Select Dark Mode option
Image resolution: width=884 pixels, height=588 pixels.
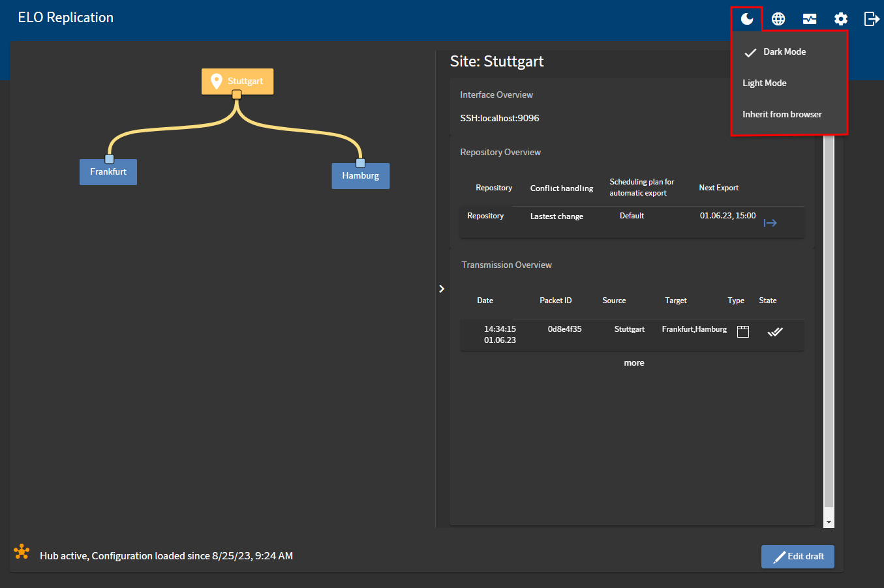pyautogui.click(x=789, y=52)
